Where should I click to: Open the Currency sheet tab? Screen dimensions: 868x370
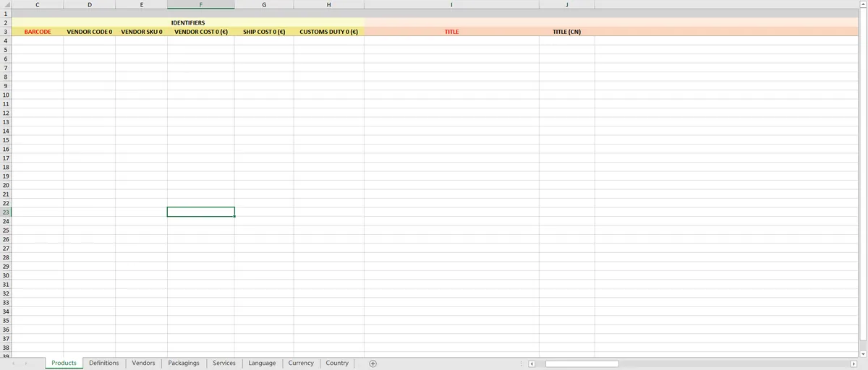tap(301, 363)
